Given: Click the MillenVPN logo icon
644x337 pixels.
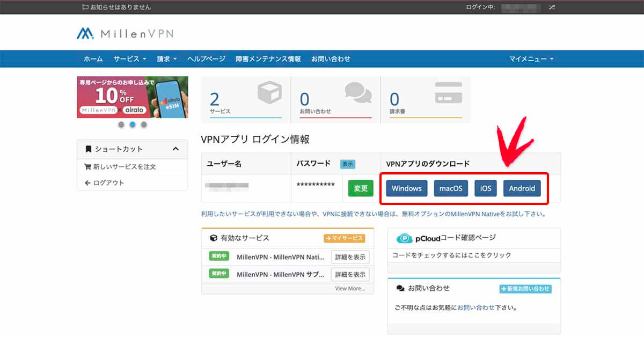Looking at the screenshot, I should point(86,33).
